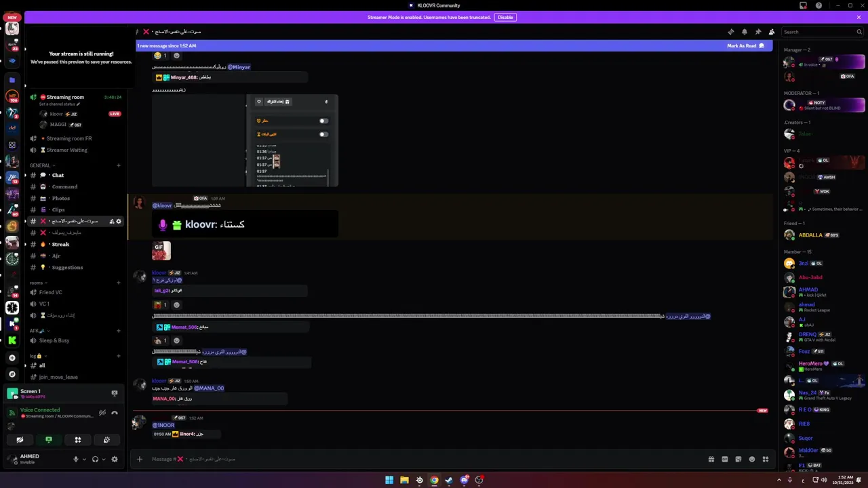Open the Threads icon in channel header
The height and width of the screenshot is (488, 868).
[x=730, y=32]
